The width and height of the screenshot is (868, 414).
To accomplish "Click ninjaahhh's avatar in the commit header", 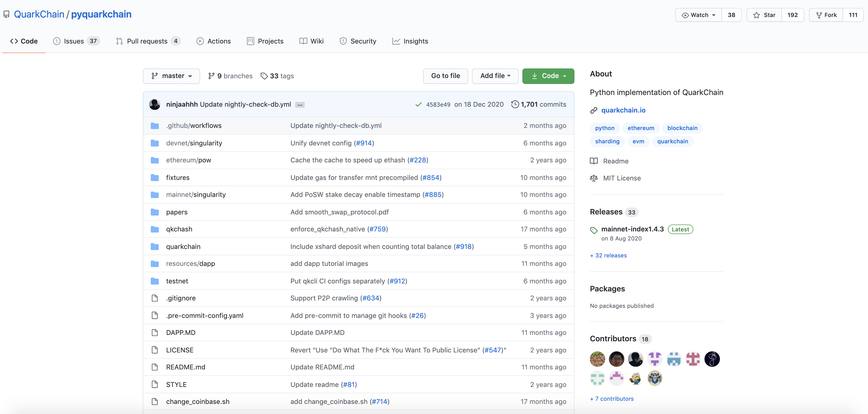I will coord(155,104).
